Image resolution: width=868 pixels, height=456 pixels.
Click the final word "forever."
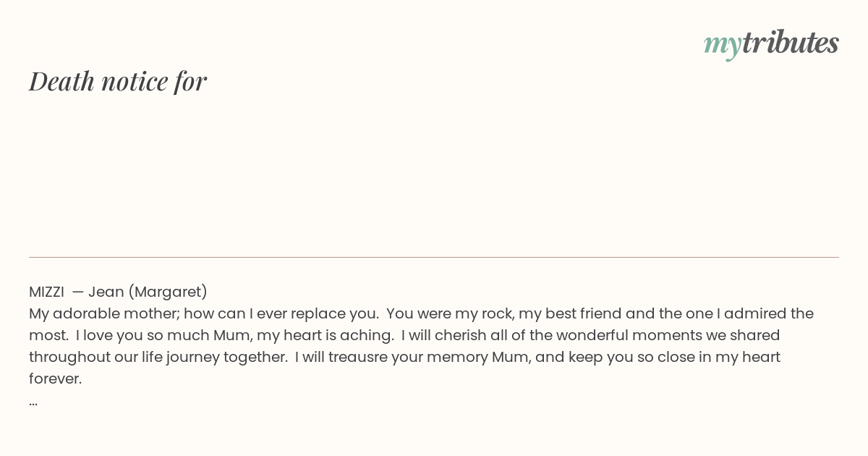(x=56, y=379)
